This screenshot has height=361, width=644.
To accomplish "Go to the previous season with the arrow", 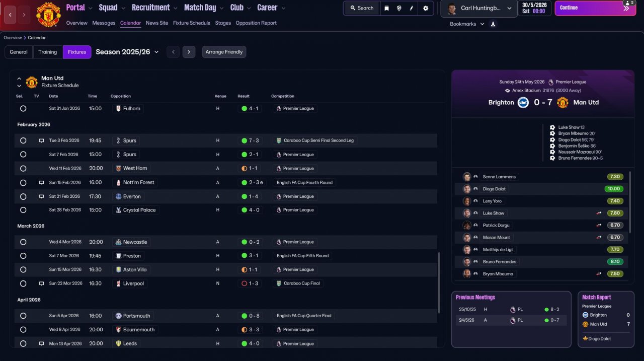I will pyautogui.click(x=173, y=52).
